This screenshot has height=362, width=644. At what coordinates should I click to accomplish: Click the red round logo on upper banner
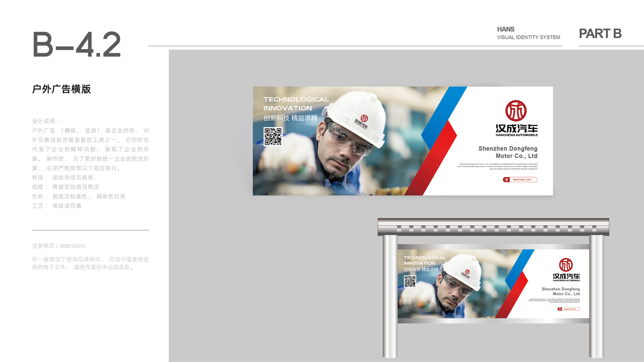516,110
